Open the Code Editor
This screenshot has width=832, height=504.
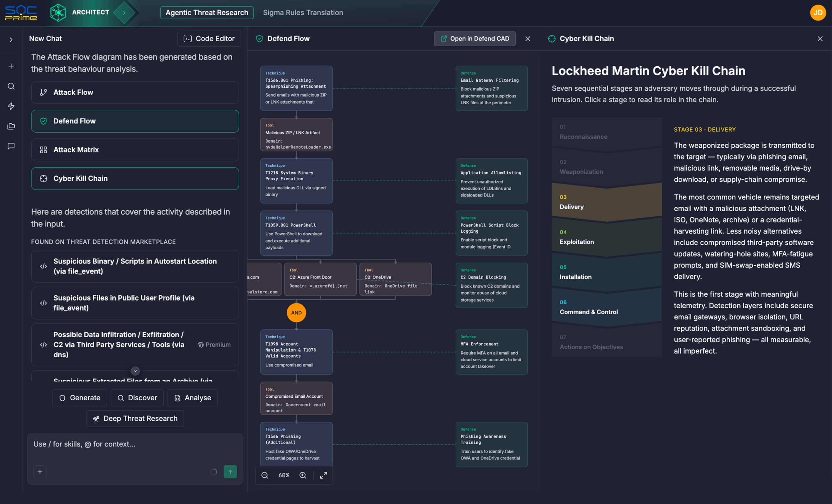[209, 38]
